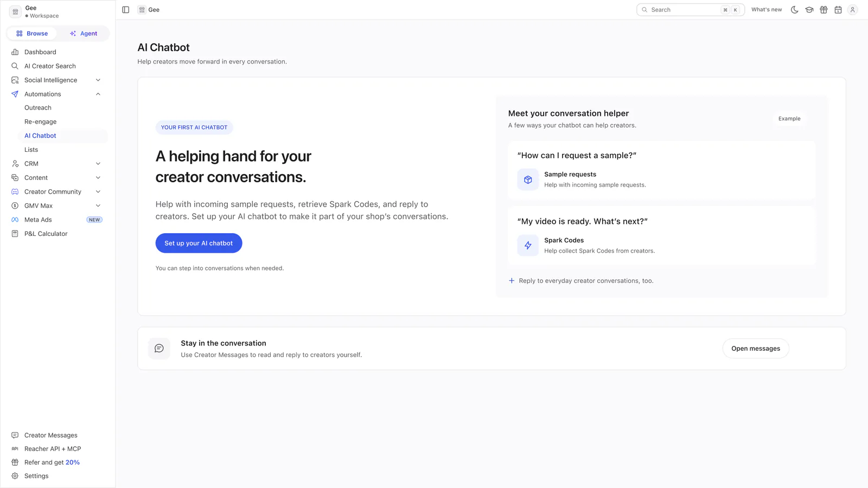Open the user profile avatar icon
The height and width of the screenshot is (488, 868).
[852, 10]
